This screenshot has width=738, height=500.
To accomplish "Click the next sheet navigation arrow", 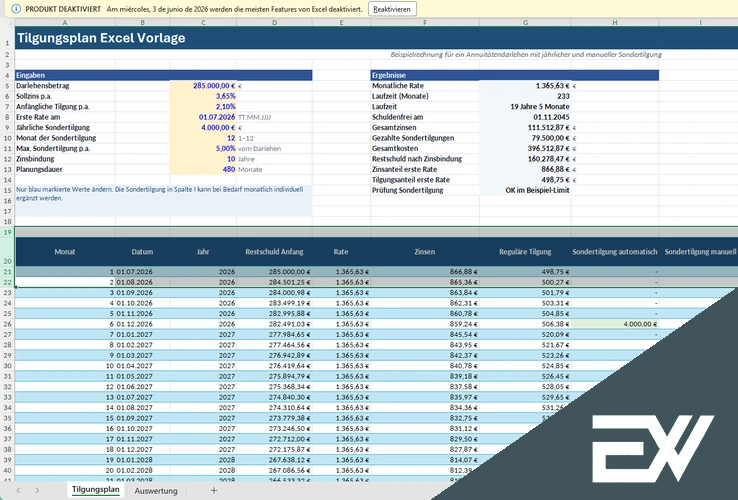I will click(x=37, y=491).
